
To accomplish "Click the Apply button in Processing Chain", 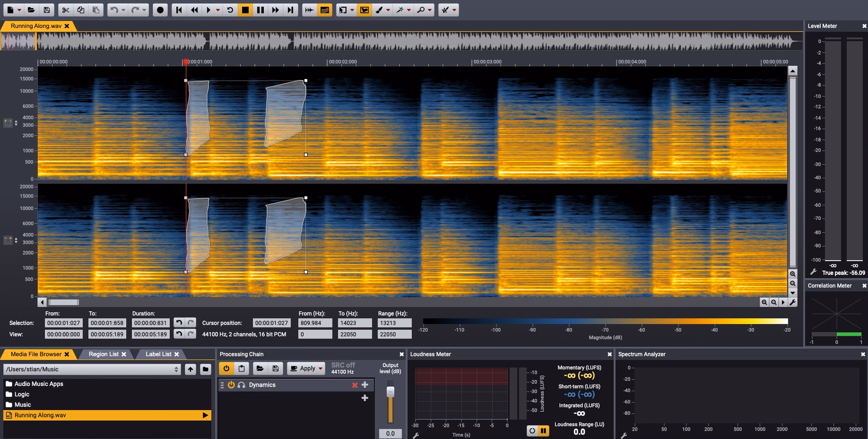I will pyautogui.click(x=307, y=369).
